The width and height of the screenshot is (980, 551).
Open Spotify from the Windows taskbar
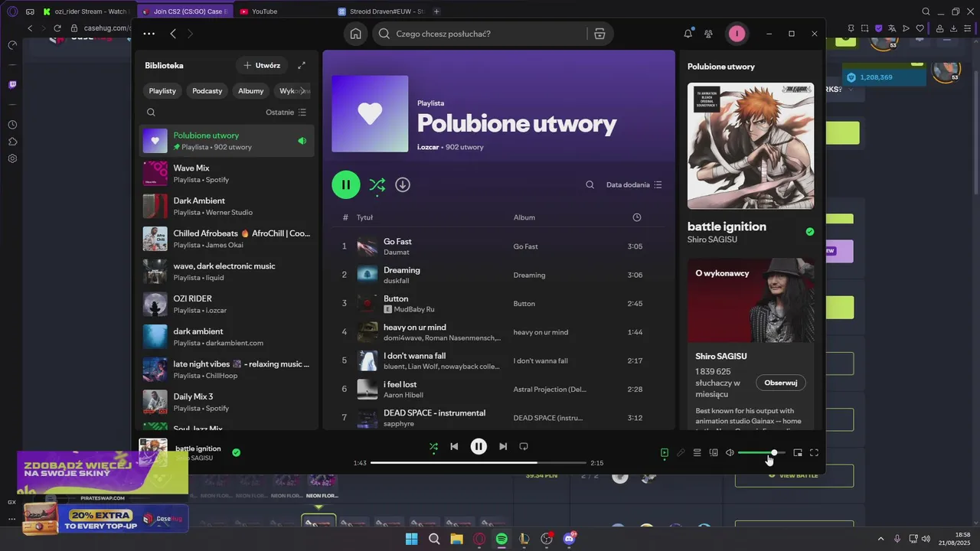click(501, 539)
